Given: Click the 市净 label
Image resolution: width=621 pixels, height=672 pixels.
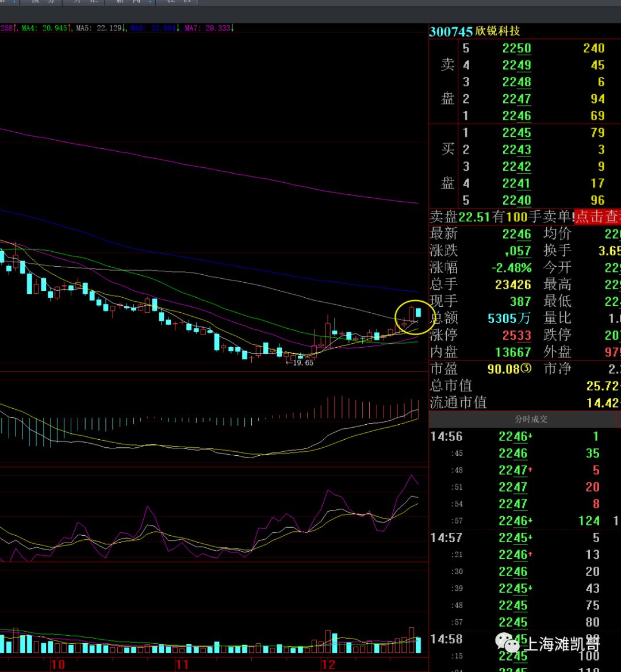Looking at the screenshot, I should coord(557,368).
